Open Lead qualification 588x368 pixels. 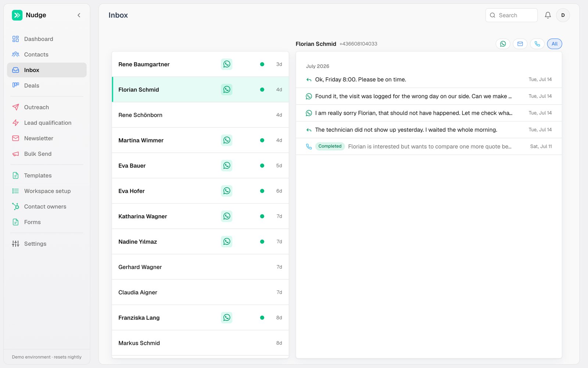pos(47,123)
